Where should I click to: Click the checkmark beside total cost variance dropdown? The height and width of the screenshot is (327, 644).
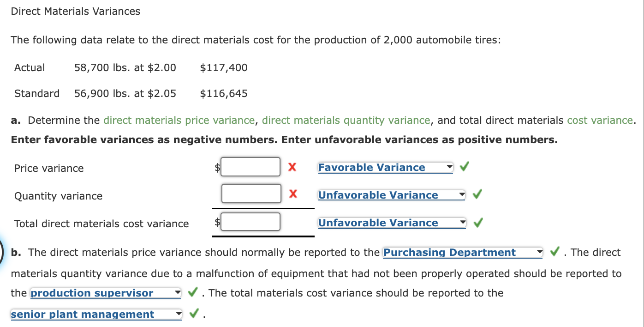point(477,222)
